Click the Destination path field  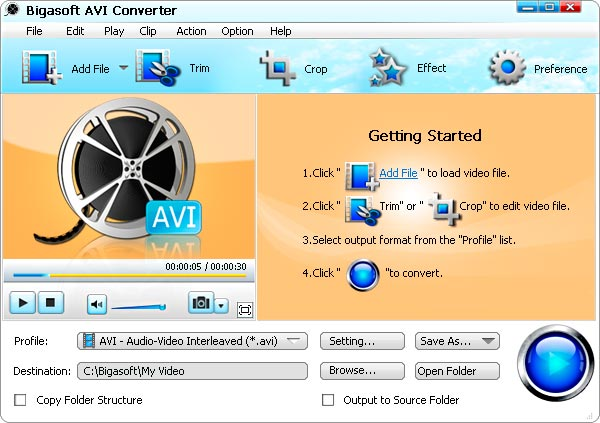(192, 371)
